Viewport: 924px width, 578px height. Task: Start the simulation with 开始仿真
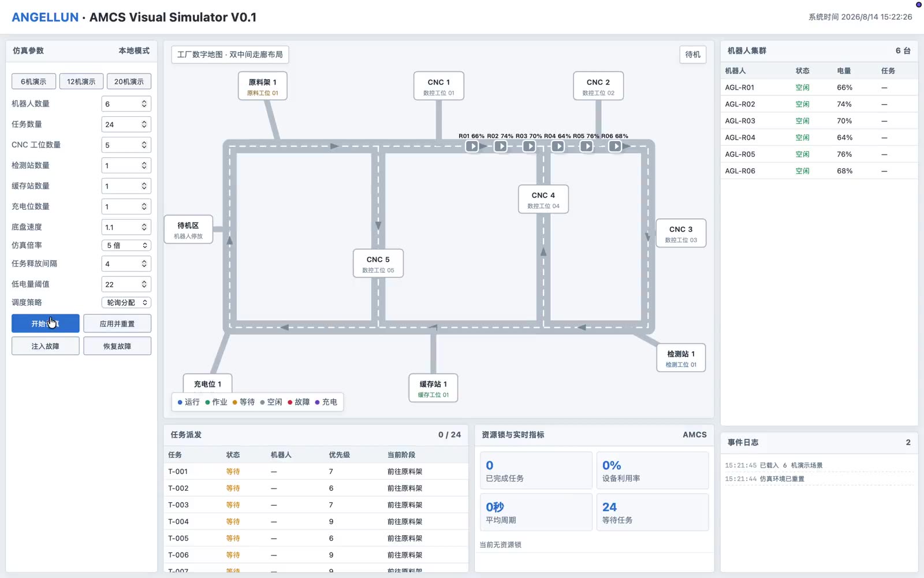pyautogui.click(x=46, y=324)
